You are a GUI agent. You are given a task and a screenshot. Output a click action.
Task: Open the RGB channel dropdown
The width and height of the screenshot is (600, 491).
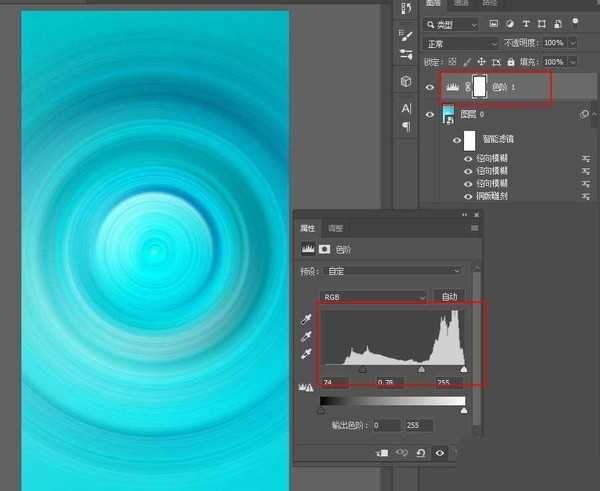click(373, 297)
